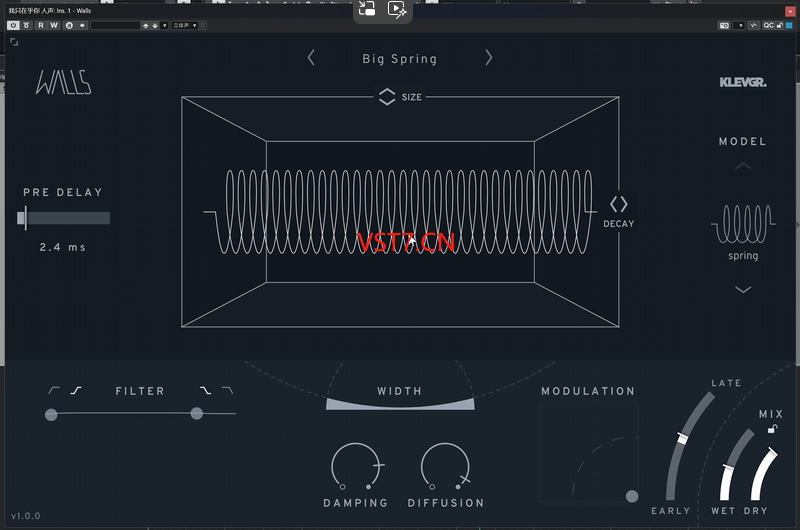The height and width of the screenshot is (530, 800).
Task: Select the next model with the down chevron
Action: 743,289
